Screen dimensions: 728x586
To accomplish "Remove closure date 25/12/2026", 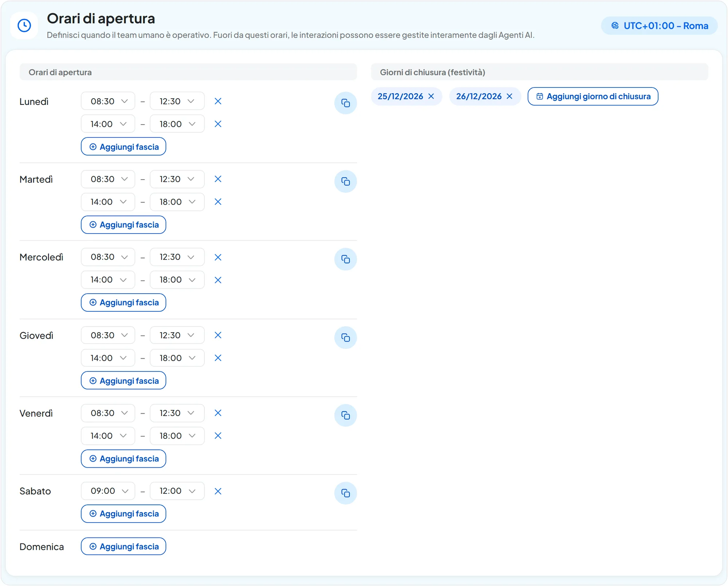I will (431, 97).
